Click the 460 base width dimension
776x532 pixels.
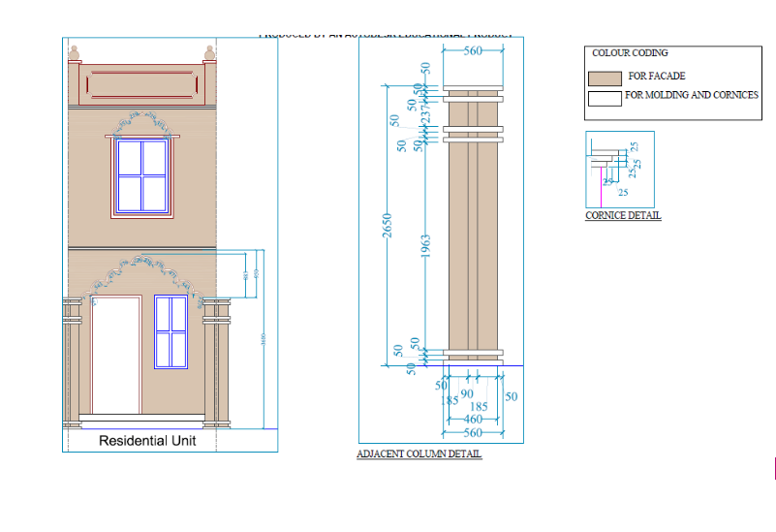472,419
